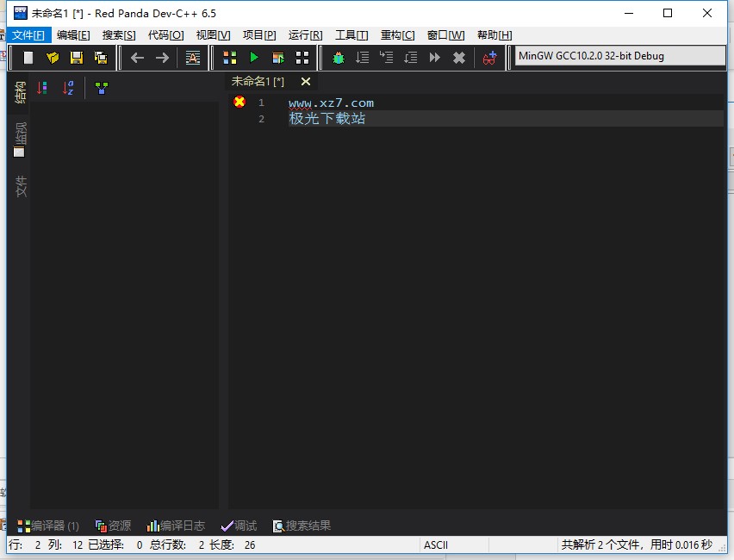Start debugging with the ladybug icon

click(337, 58)
